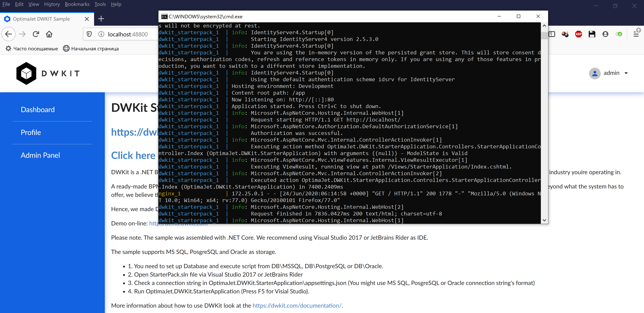644x313 pixels.
Task: Open Profile in the sidebar
Action: click(x=31, y=132)
